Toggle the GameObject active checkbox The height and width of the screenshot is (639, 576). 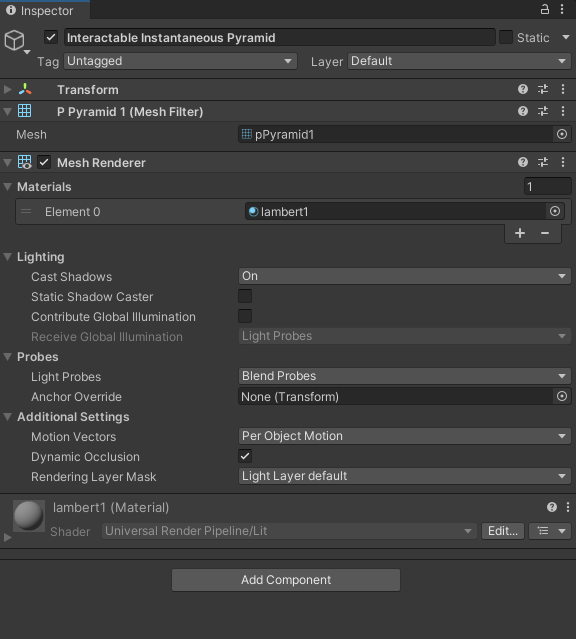(51, 37)
